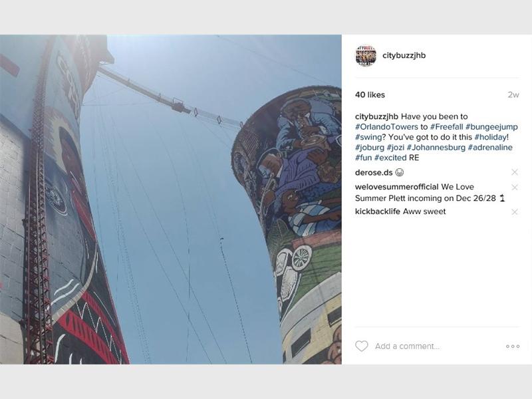Image resolution: width=532 pixels, height=399 pixels.
Task: Open the #bungeejump hashtag
Action: coord(491,127)
